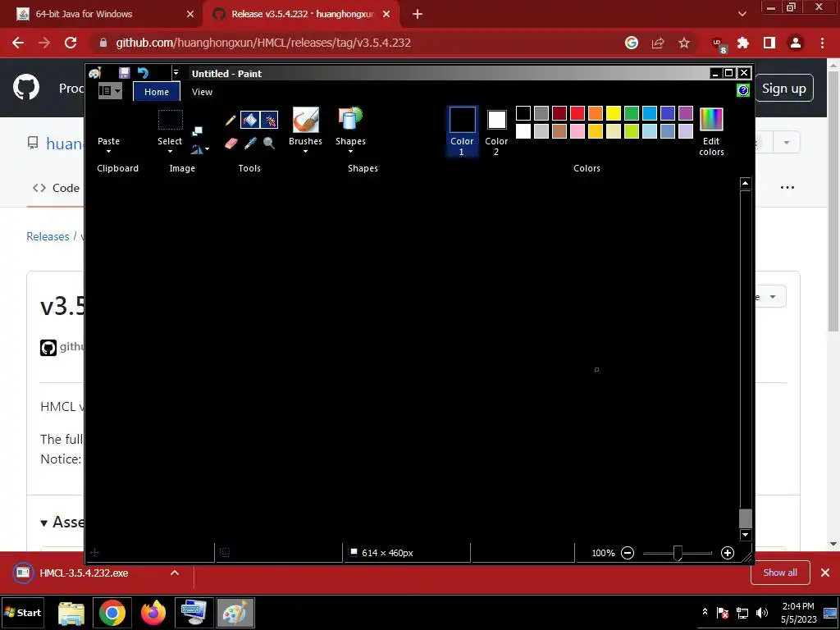This screenshot has height=630, width=840.
Task: Select the Pencil tool in Paint
Action: 231,120
